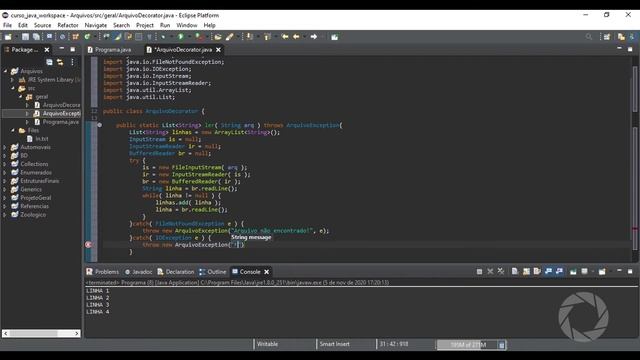Click the Pin Editor icon at toolbar end

pyautogui.click(x=334, y=37)
